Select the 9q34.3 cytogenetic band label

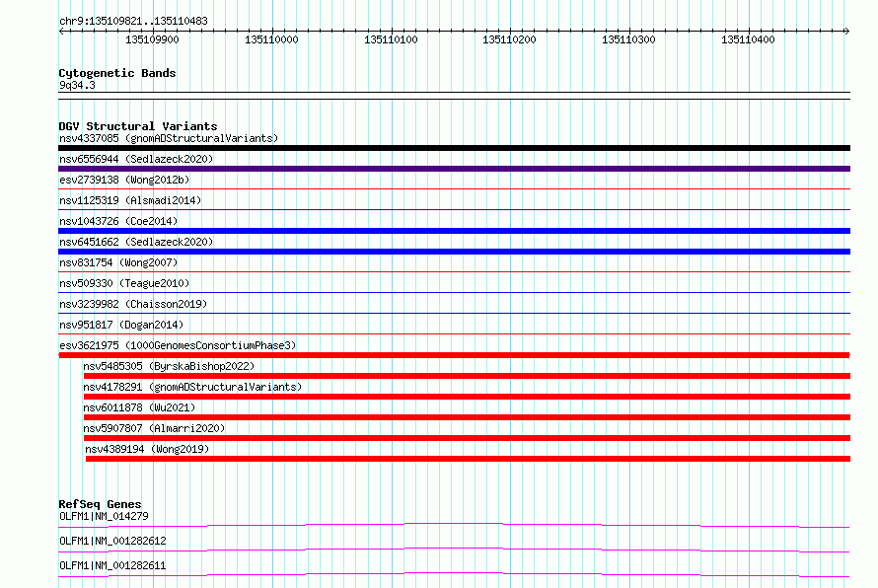(x=77, y=85)
